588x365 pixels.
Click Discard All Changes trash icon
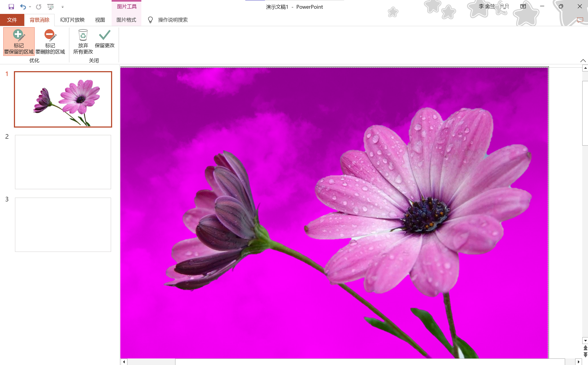coord(83,35)
